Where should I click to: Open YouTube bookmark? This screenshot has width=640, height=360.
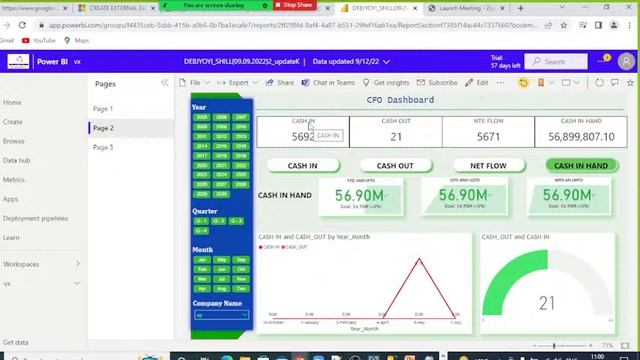pyautogui.click(x=38, y=40)
